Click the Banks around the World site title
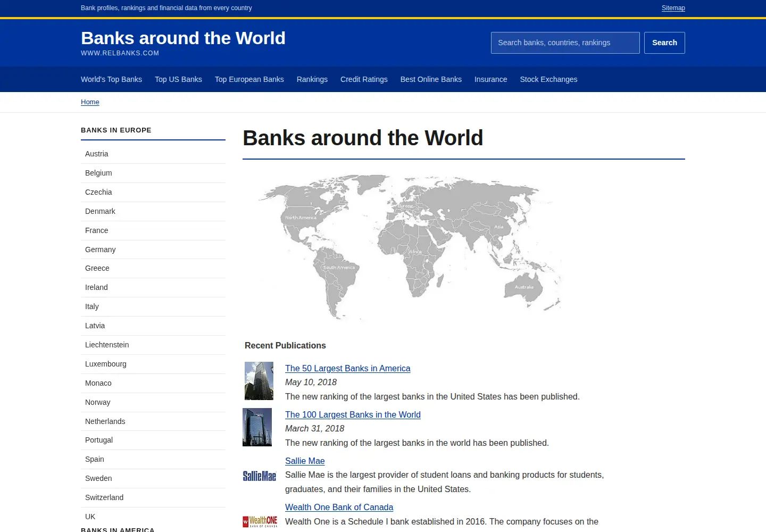The height and width of the screenshot is (532, 766). click(183, 38)
